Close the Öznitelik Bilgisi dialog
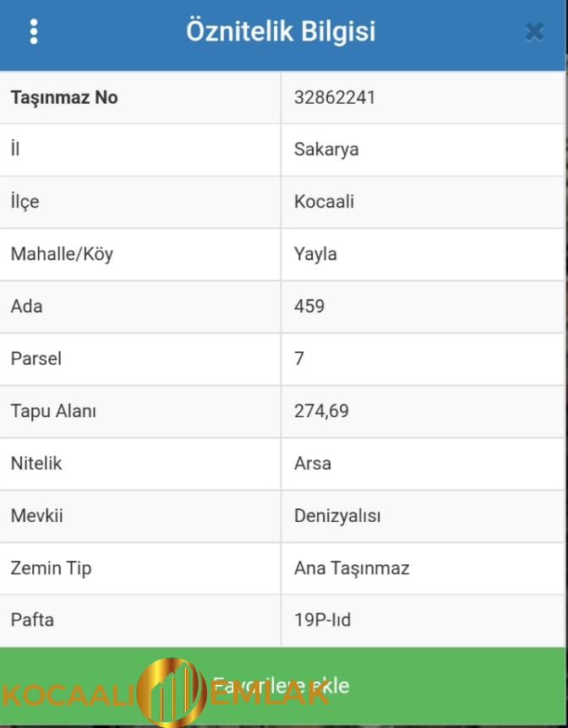This screenshot has width=568, height=728. pyautogui.click(x=534, y=30)
